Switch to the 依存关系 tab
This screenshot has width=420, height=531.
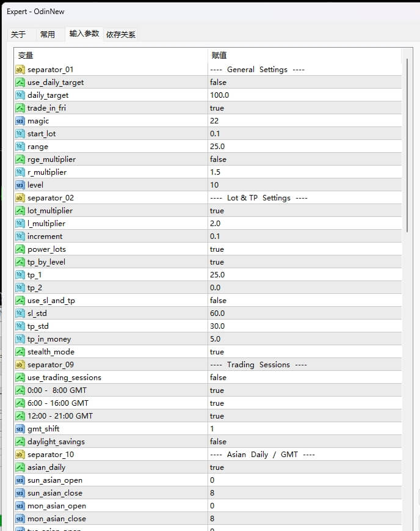tap(121, 34)
